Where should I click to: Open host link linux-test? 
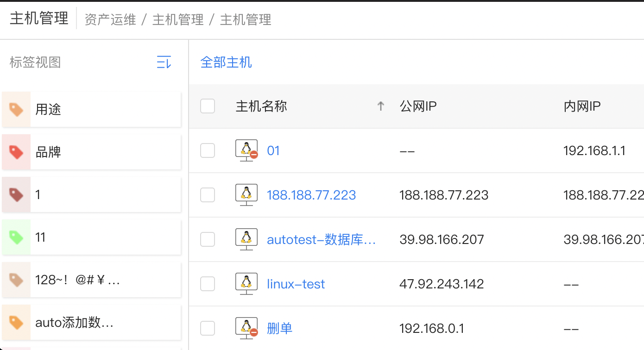296,284
